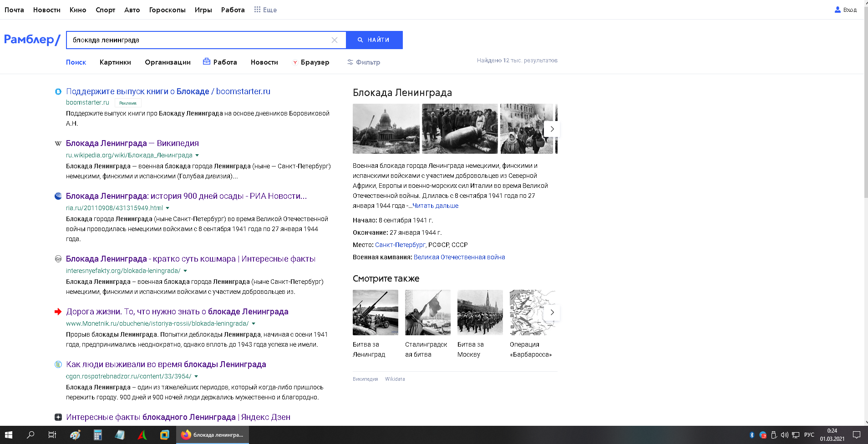Open the Filter options icon
The image size is (868, 444).
point(350,62)
